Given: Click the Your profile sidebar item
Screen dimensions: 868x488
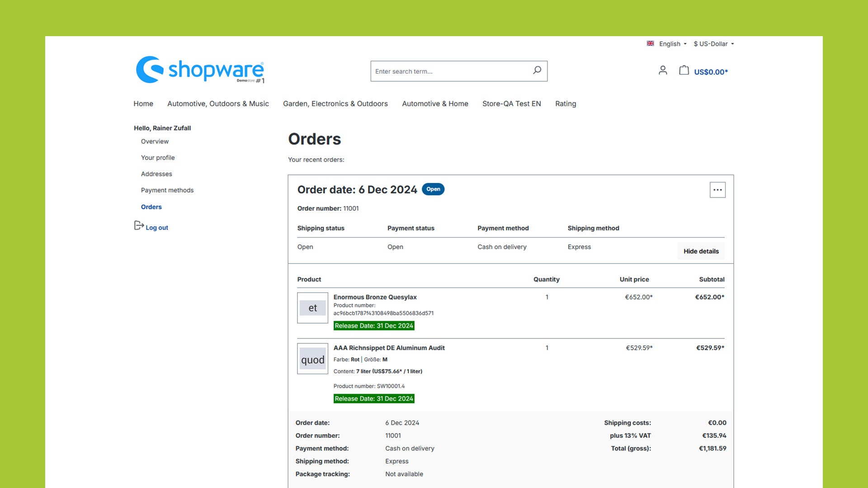Looking at the screenshot, I should tap(157, 157).
